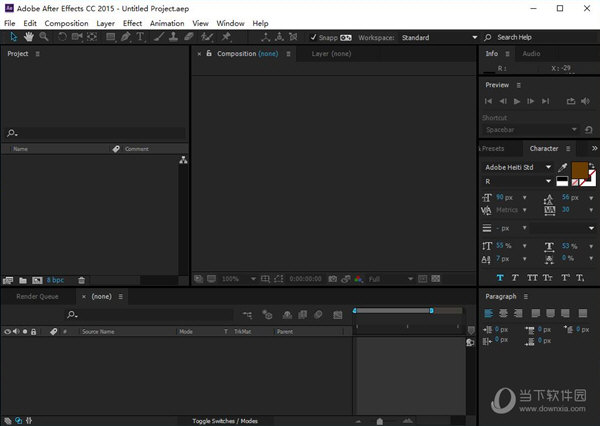
Task: Select the Brush tool
Action: click(159, 37)
